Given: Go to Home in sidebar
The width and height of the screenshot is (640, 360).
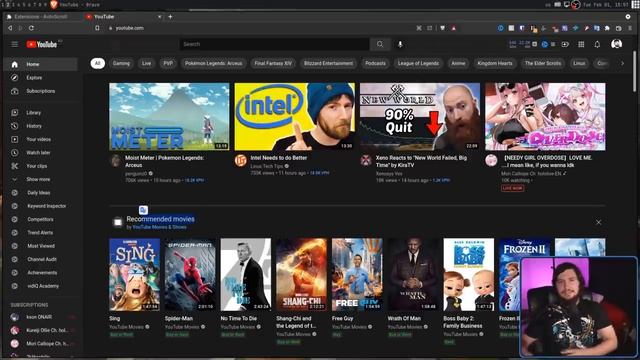Looking at the screenshot, I should coord(40,64).
